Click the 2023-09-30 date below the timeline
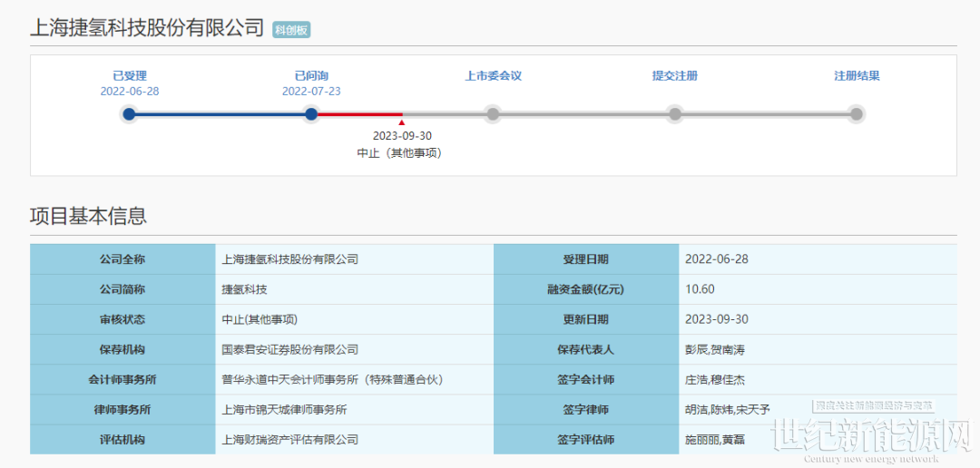This screenshot has height=468, width=980. coord(402,136)
